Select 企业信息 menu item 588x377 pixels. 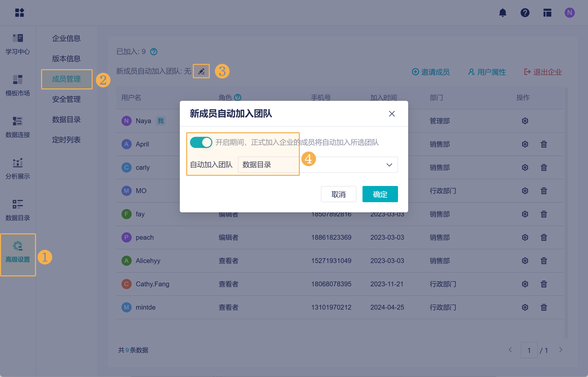click(x=66, y=38)
